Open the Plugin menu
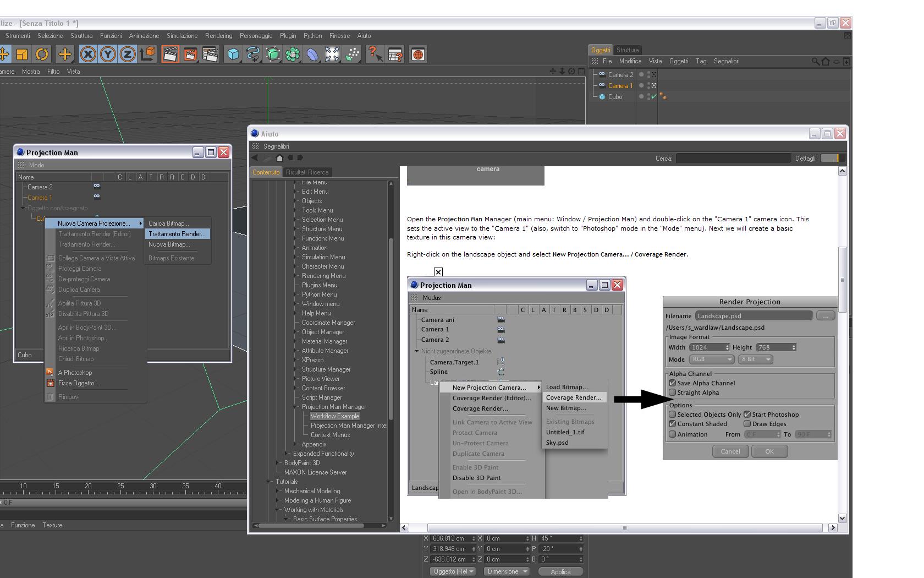 (288, 36)
